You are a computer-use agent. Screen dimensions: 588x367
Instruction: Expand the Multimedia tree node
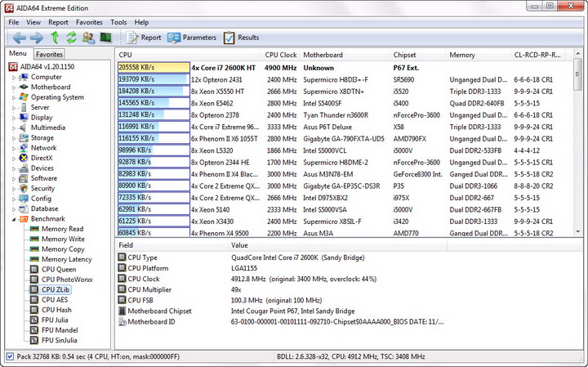coord(14,128)
